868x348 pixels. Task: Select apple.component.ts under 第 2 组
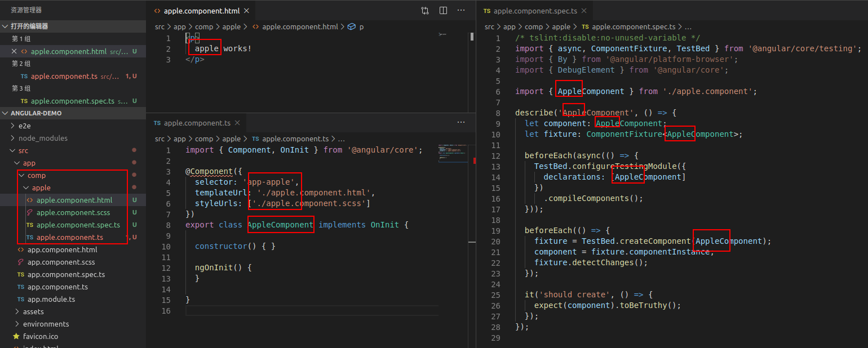(x=73, y=76)
